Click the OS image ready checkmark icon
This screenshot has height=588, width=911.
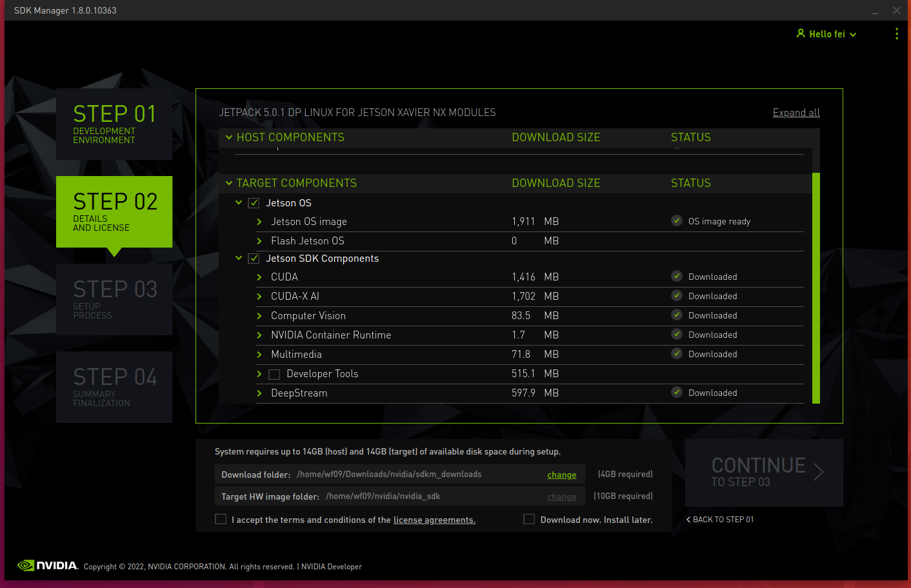(x=677, y=220)
